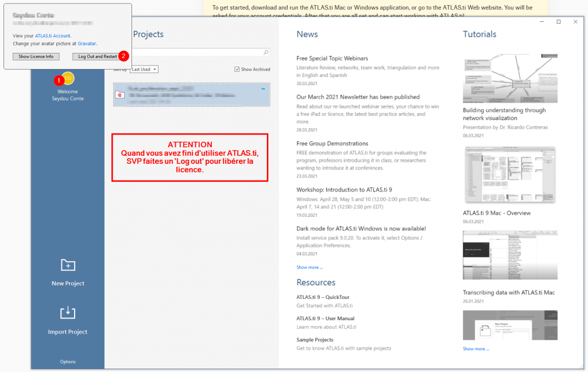Toggle the Show Archived checkbox
Viewport: 588px width, 372px height.
[x=237, y=70]
